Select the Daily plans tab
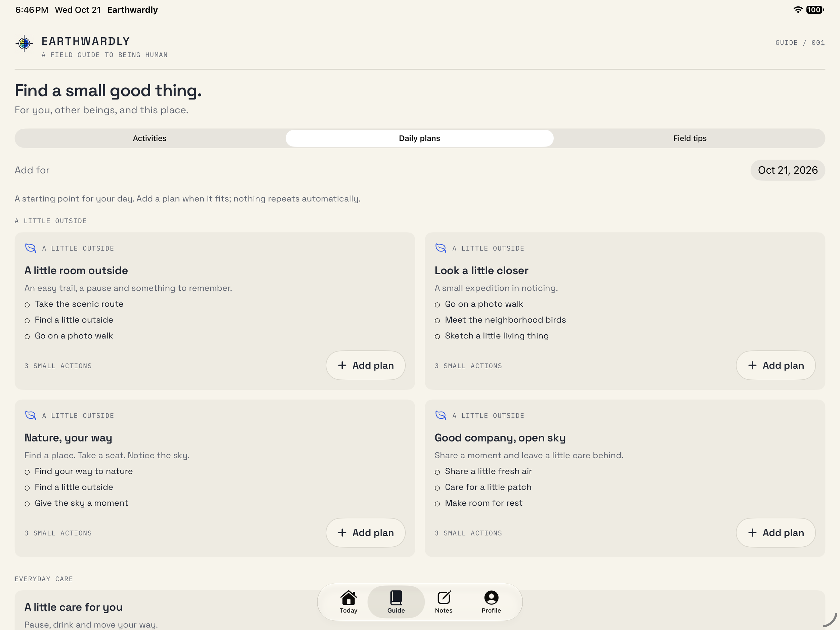The height and width of the screenshot is (630, 840). click(419, 138)
